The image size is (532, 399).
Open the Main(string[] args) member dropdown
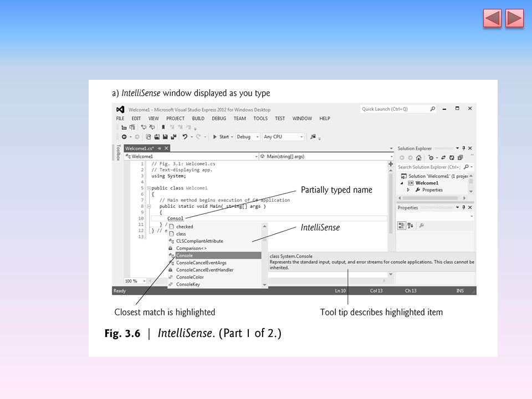click(x=326, y=156)
